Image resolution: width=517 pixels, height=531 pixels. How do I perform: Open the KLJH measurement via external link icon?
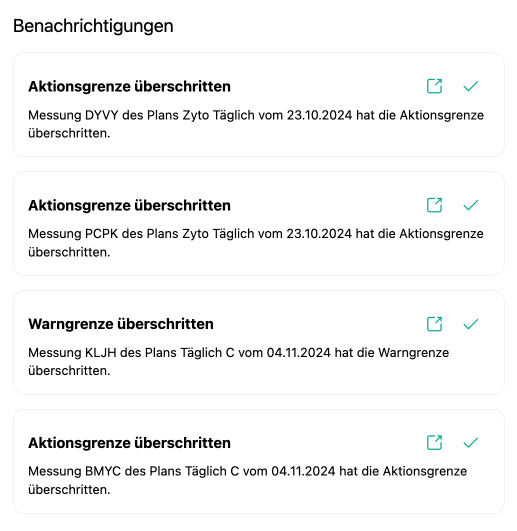434,324
